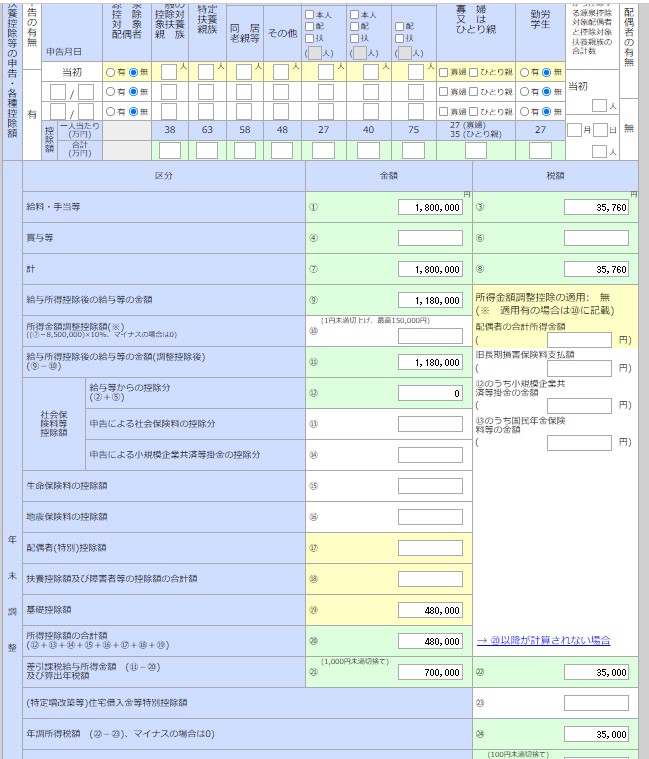649x759 pixels.
Task: Click the 区分 column header
Action: pos(164,176)
